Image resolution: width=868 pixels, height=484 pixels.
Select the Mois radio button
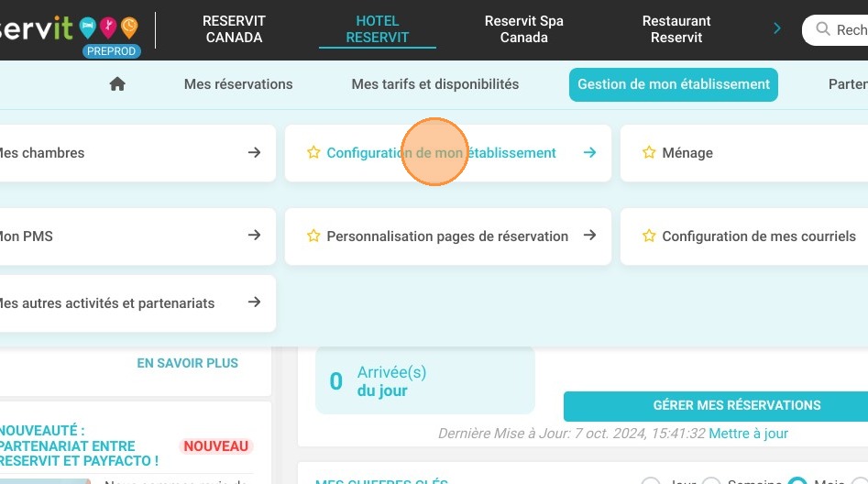(x=797, y=480)
